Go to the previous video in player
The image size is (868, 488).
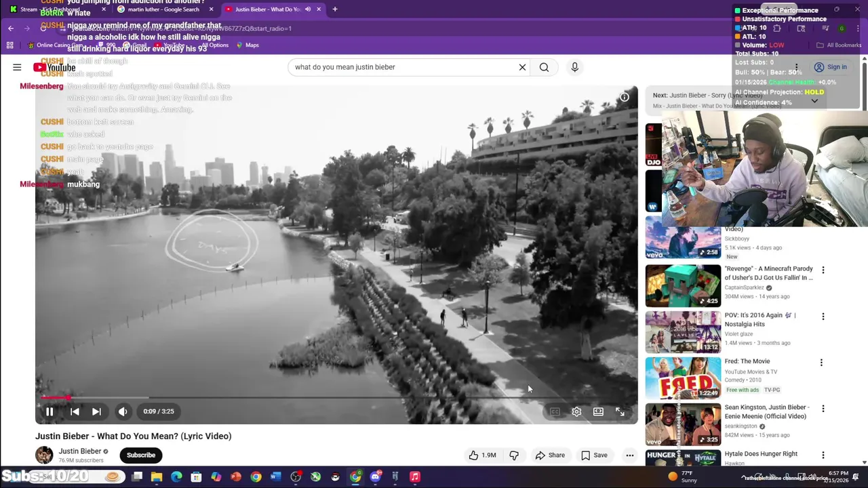75,411
